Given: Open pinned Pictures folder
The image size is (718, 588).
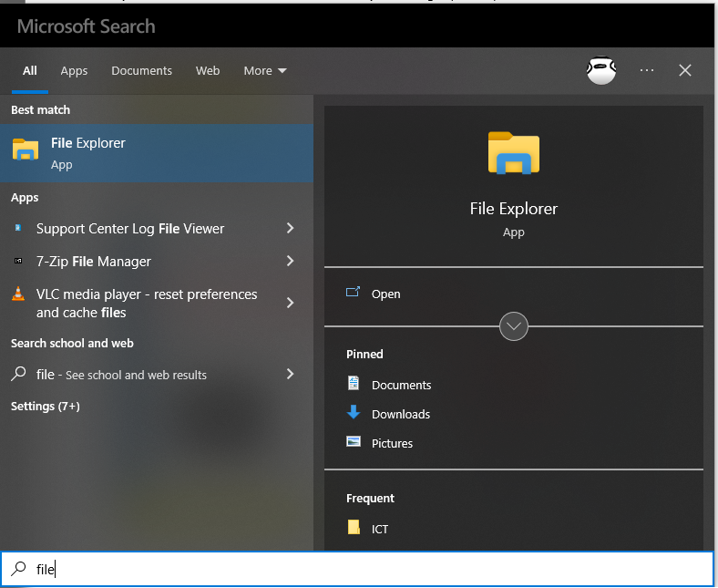Looking at the screenshot, I should 392,443.
